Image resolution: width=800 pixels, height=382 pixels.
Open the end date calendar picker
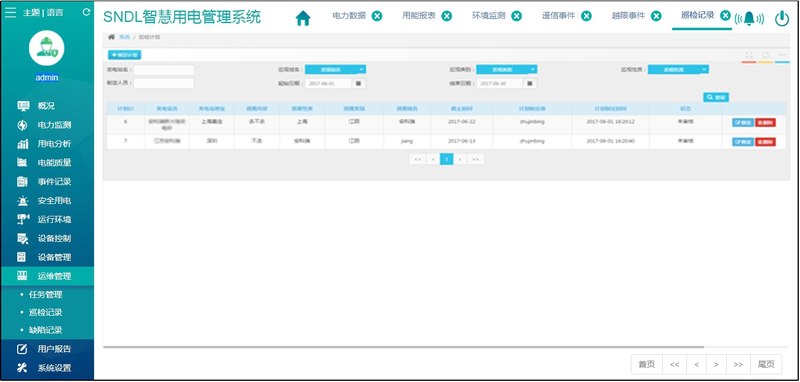(x=530, y=83)
